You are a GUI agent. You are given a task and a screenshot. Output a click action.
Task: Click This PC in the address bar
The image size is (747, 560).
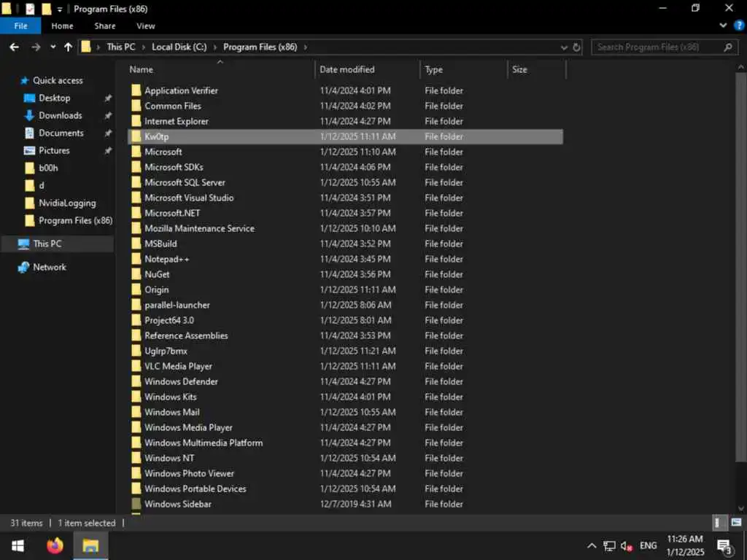tap(121, 47)
